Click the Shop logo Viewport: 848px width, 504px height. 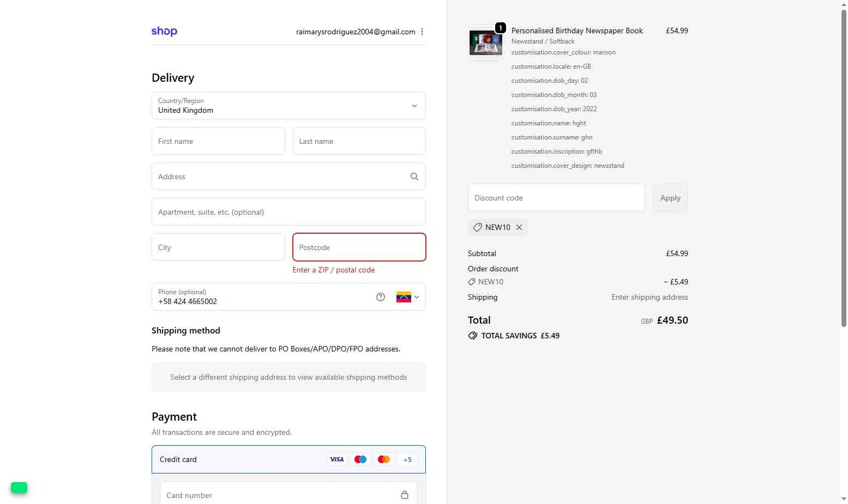[x=164, y=32]
